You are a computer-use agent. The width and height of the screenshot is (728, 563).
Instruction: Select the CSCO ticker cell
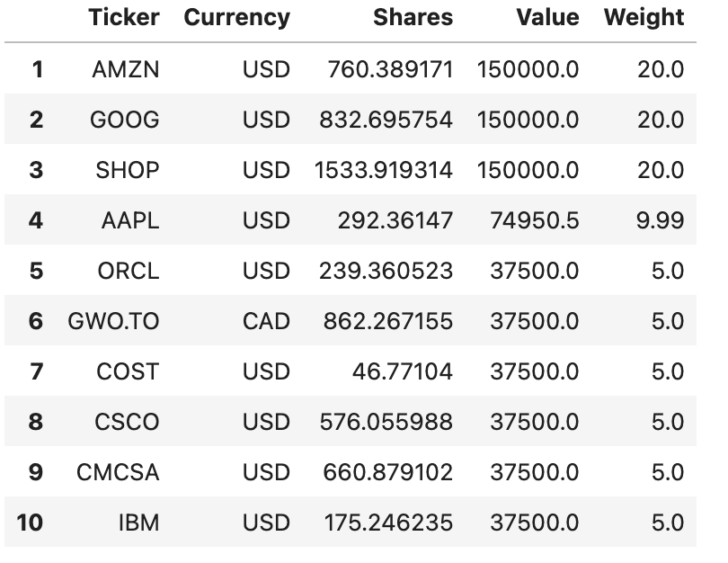126,422
